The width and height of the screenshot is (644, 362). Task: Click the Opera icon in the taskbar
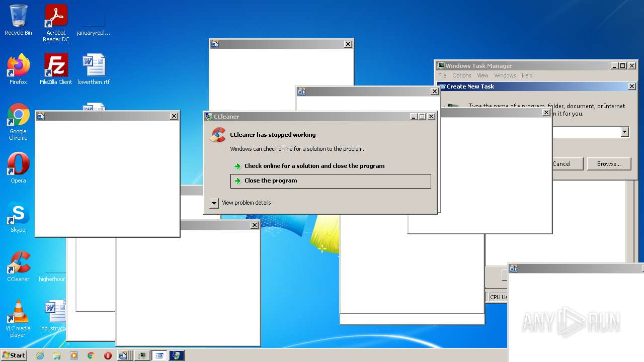pos(108,355)
